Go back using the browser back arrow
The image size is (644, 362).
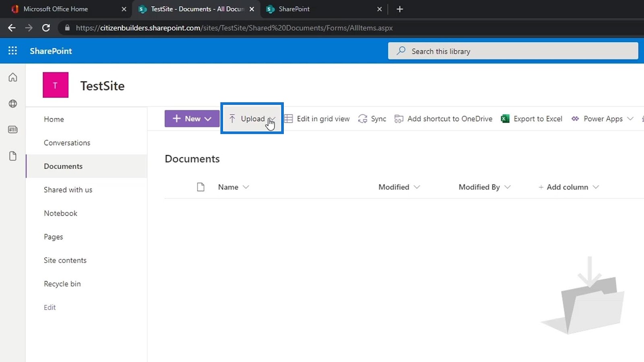(x=12, y=28)
